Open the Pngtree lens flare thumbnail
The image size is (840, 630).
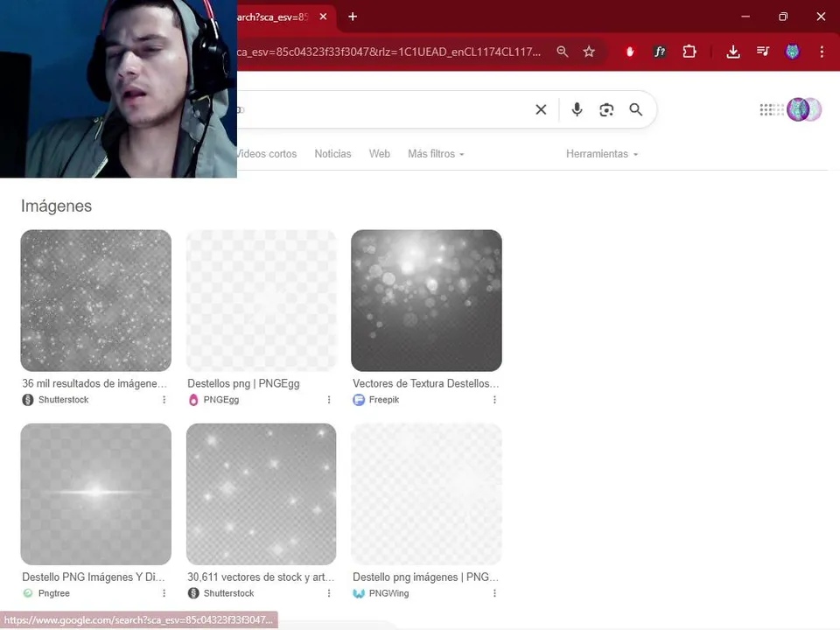(96, 493)
